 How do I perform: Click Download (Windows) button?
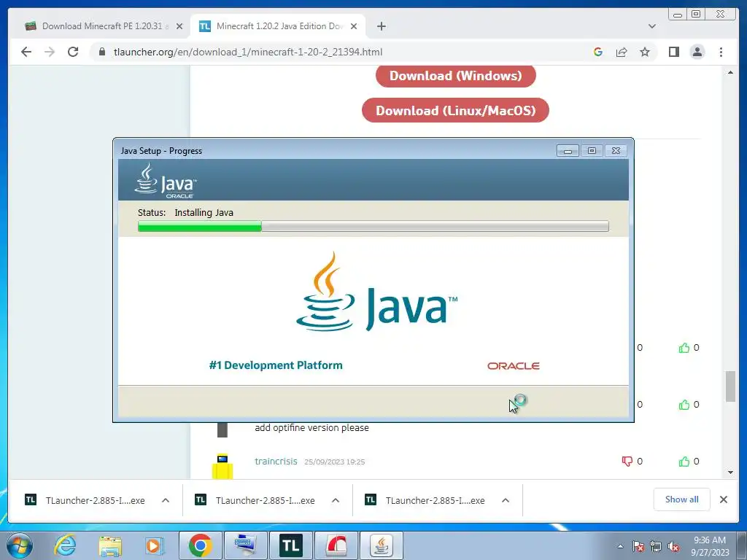(455, 76)
